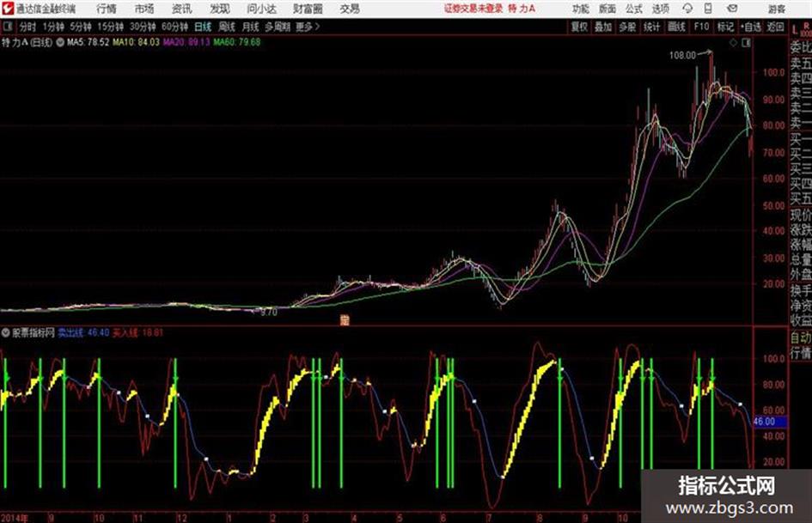The image size is (812, 523).
Task: Open the F10 company info
Action: (702, 27)
